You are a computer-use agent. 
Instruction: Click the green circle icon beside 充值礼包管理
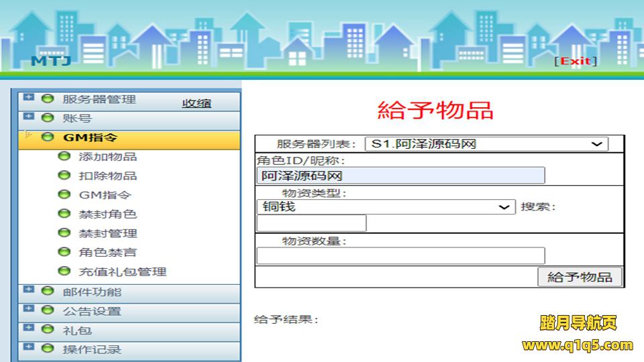tap(64, 271)
